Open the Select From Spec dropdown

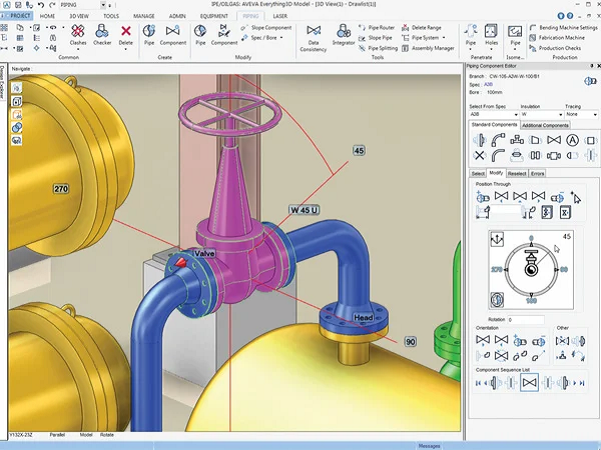tap(494, 114)
